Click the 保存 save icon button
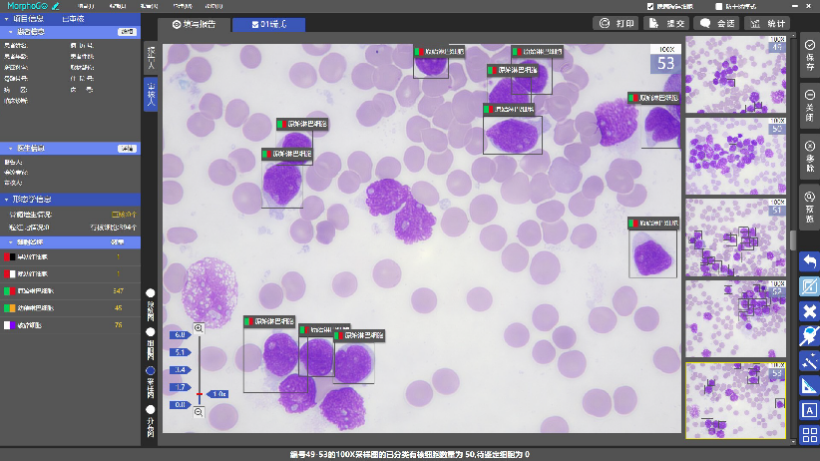Screen dimensions: 820x461 (810, 55)
